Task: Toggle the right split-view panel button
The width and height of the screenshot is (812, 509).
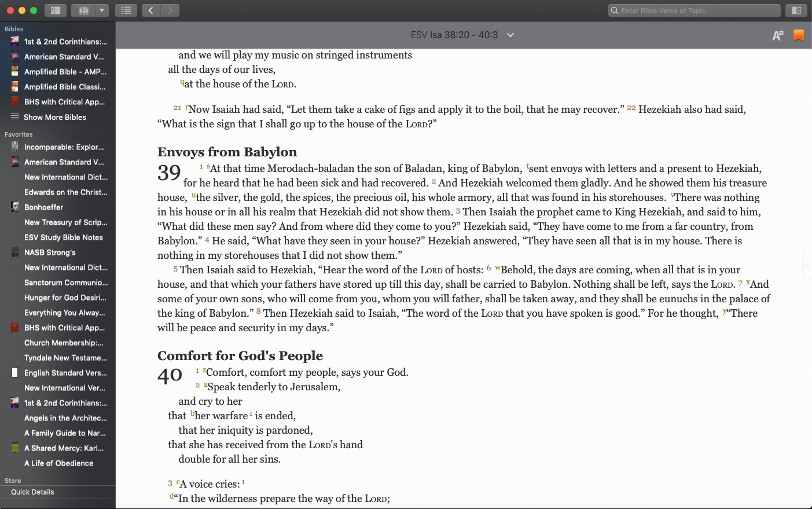Action: point(796,10)
